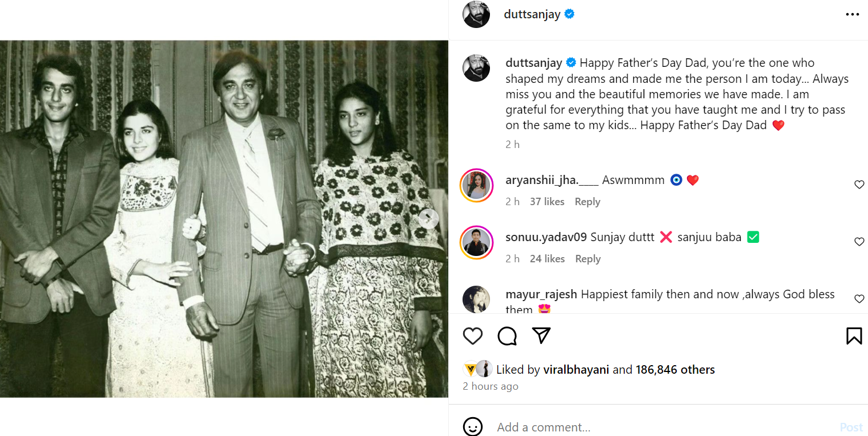
Task: Open mayur_rajesh profile link
Action: click(x=541, y=294)
